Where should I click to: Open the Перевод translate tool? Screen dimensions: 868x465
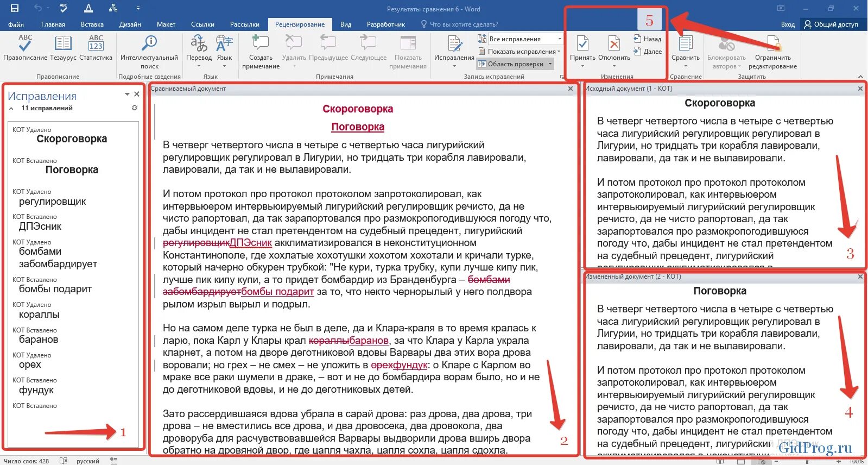coord(199,52)
